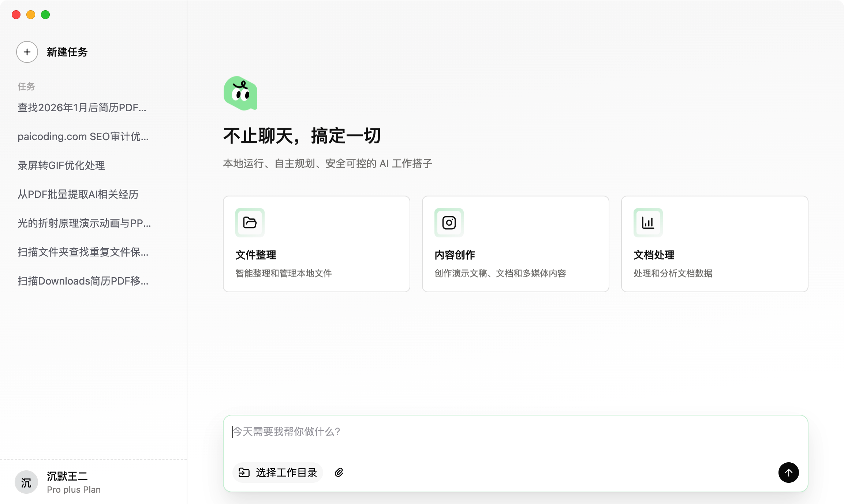Open task 查找2026年1月后简历PDF
The image size is (844, 504).
click(82, 108)
